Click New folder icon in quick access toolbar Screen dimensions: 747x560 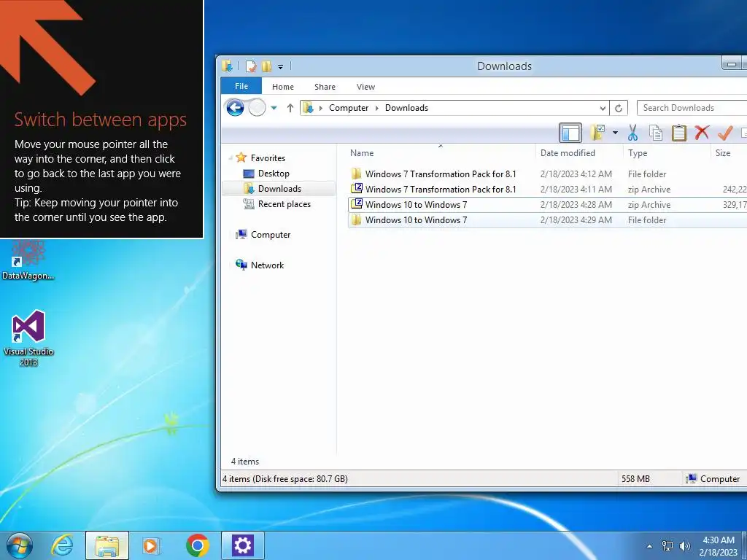(x=267, y=66)
